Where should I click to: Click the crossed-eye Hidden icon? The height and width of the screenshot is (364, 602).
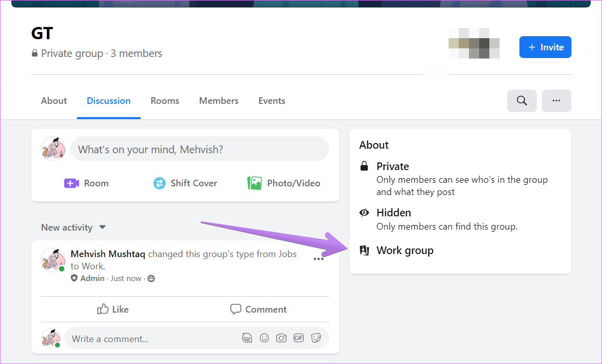click(364, 212)
